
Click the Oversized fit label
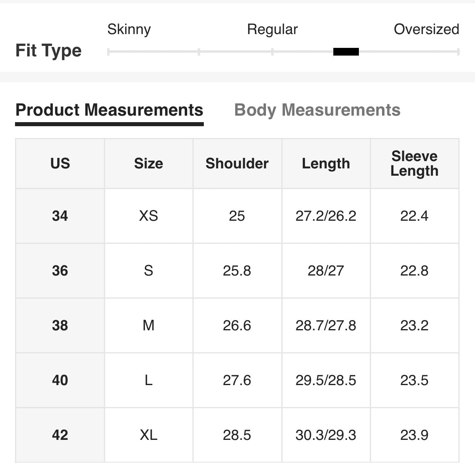(x=426, y=29)
